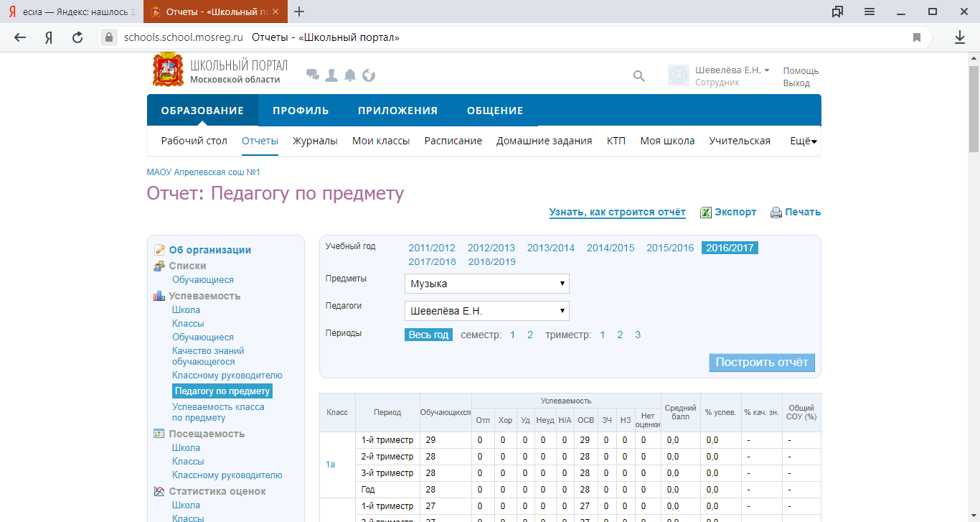980x522 pixels.
Task: Click the Экспорт link
Action: point(735,213)
